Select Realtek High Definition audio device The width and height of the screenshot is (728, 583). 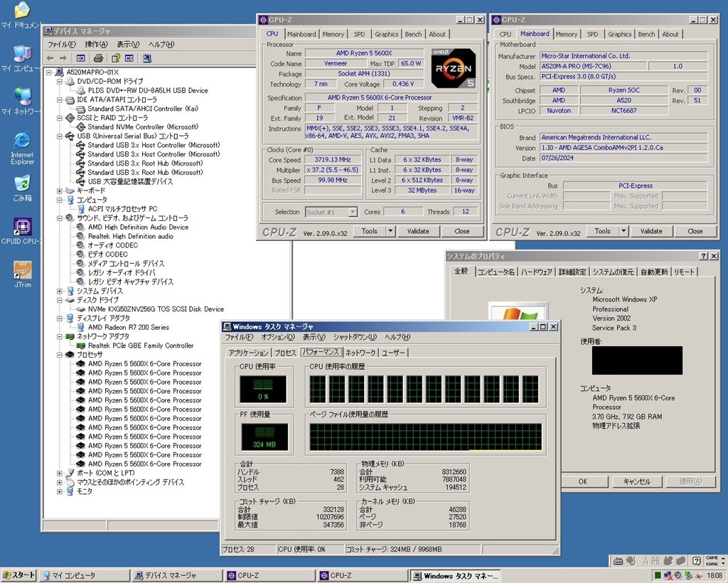pyautogui.click(x=131, y=236)
